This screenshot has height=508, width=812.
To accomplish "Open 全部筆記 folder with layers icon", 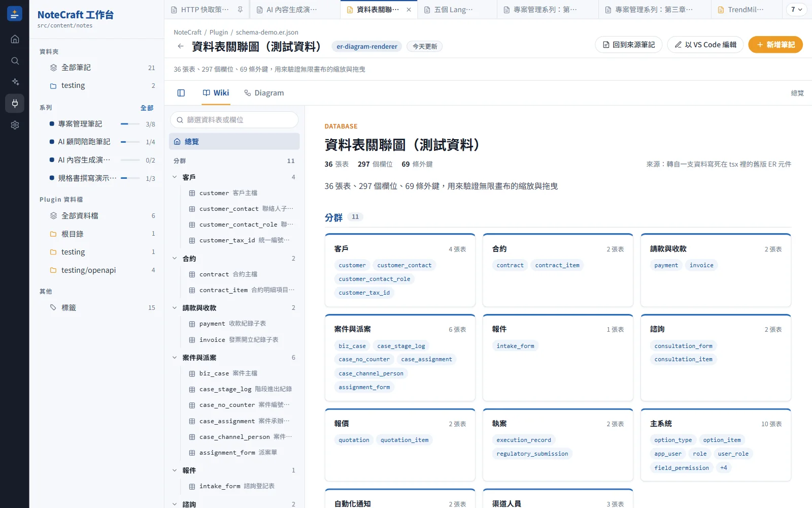I will [97, 68].
